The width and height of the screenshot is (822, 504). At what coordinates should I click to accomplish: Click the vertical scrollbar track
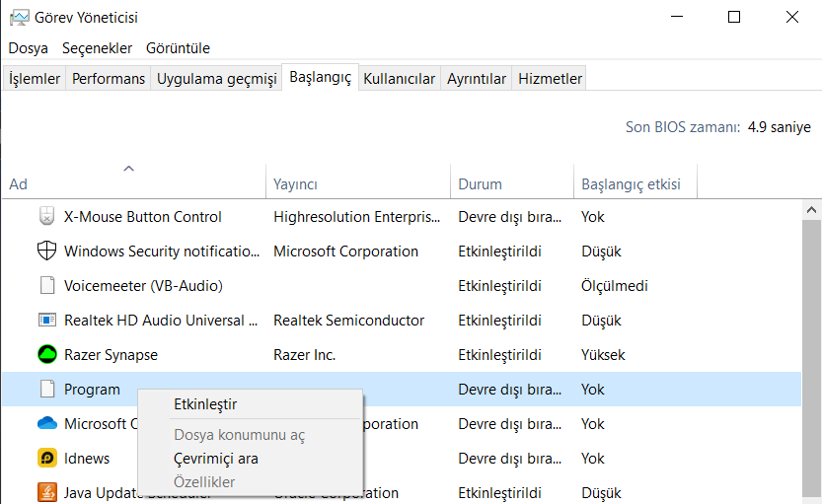click(811, 359)
